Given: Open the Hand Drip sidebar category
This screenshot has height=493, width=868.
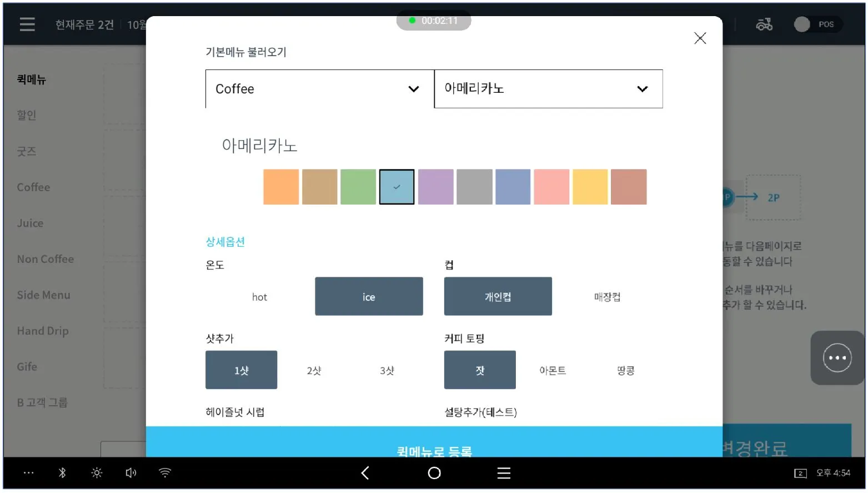Looking at the screenshot, I should tap(43, 331).
